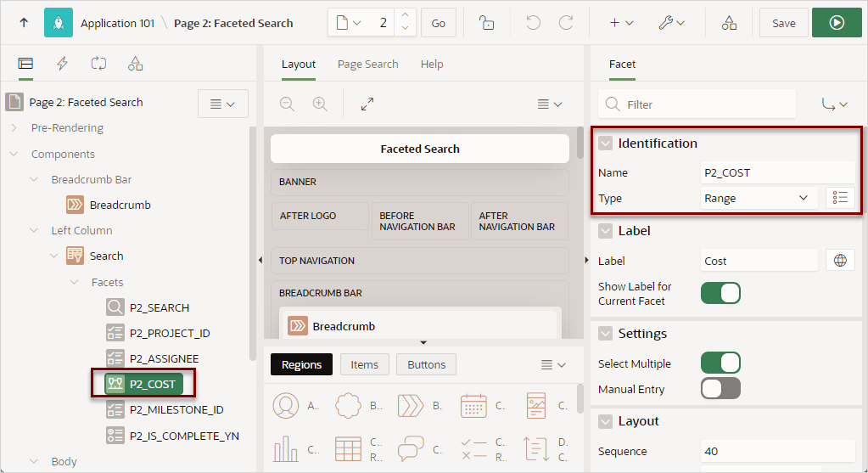The image size is (868, 473).
Task: Click the Go button
Action: (x=439, y=23)
